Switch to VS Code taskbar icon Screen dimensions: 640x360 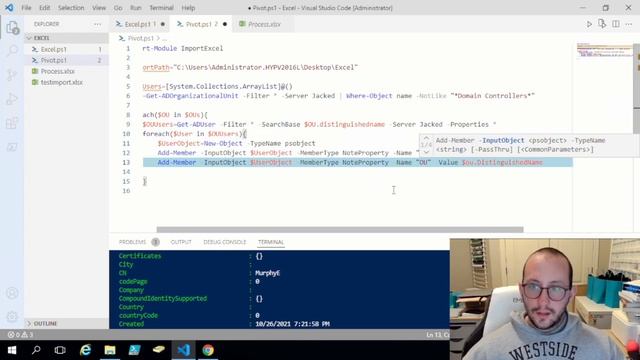[x=184, y=350]
